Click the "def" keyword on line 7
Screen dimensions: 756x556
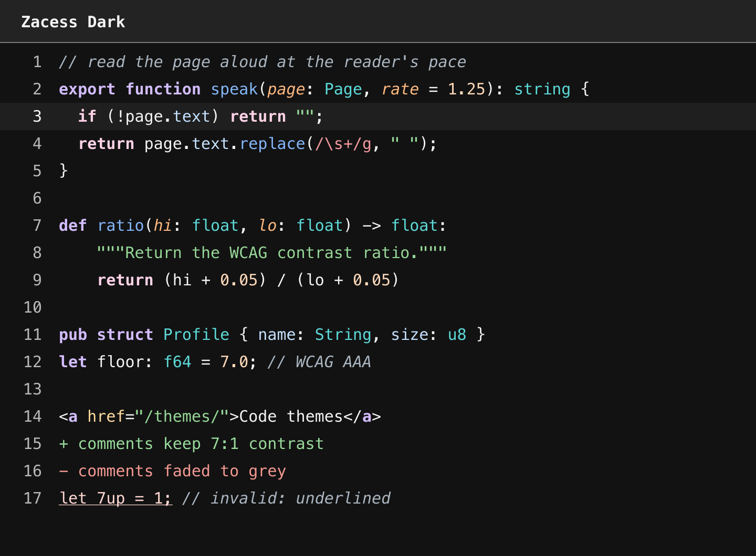pyautogui.click(x=73, y=226)
